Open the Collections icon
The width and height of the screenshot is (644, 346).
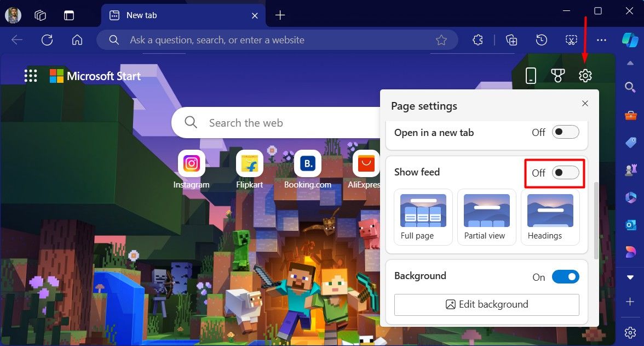511,40
